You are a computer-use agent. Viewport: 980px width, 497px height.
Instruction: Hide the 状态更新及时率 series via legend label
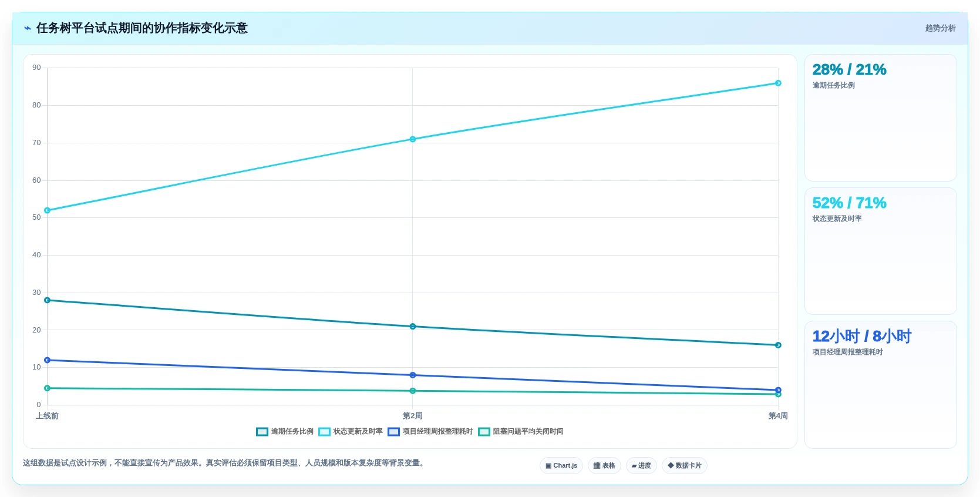click(358, 431)
